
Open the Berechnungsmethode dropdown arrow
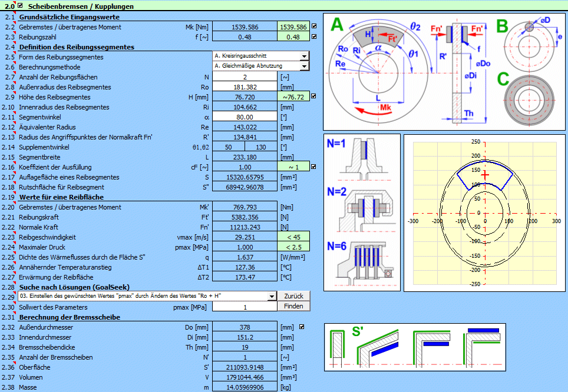(304, 66)
